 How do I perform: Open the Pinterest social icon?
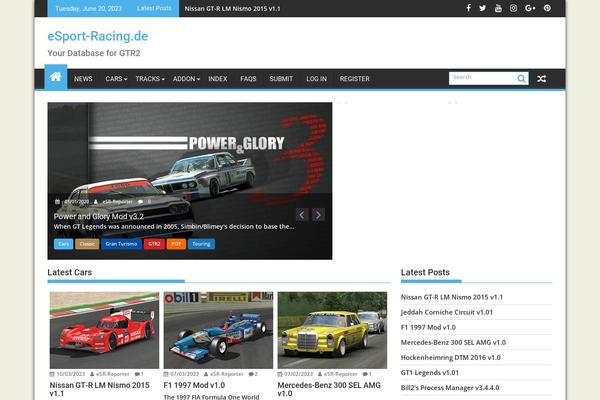pos(547,8)
